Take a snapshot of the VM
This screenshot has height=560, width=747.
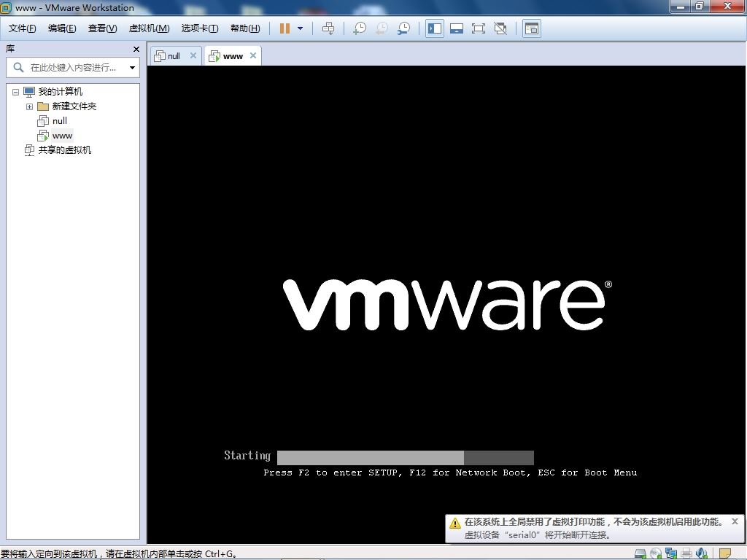coord(360,28)
